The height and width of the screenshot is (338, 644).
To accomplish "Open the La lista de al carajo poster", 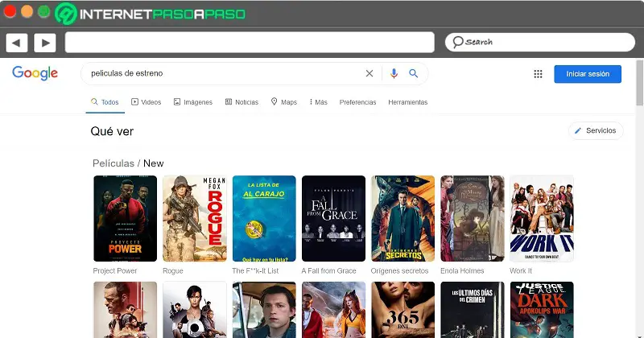I will [264, 218].
